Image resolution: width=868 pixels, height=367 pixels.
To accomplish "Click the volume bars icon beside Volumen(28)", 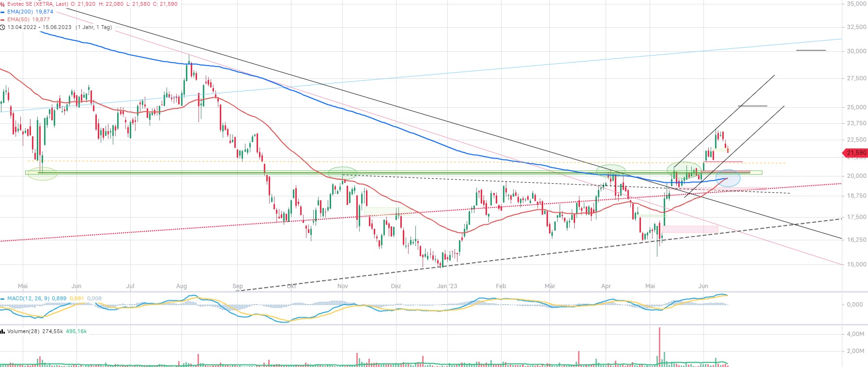I will tap(3, 332).
